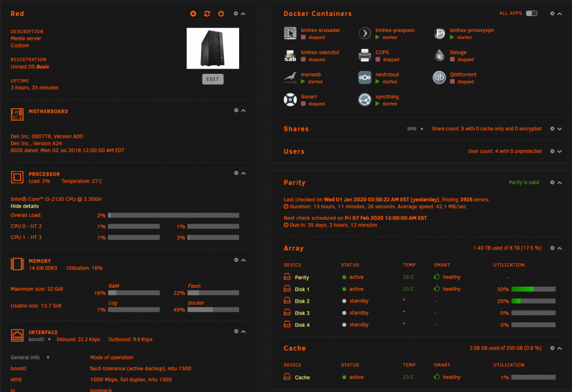Screen dimensions: 572x392
Task: Expand the Users panel
Action: tap(559, 152)
